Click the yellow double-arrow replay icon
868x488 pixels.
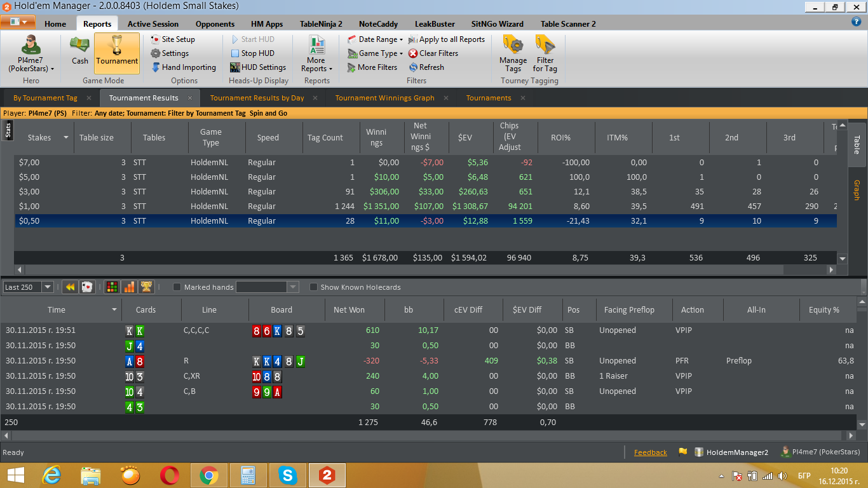(70, 287)
